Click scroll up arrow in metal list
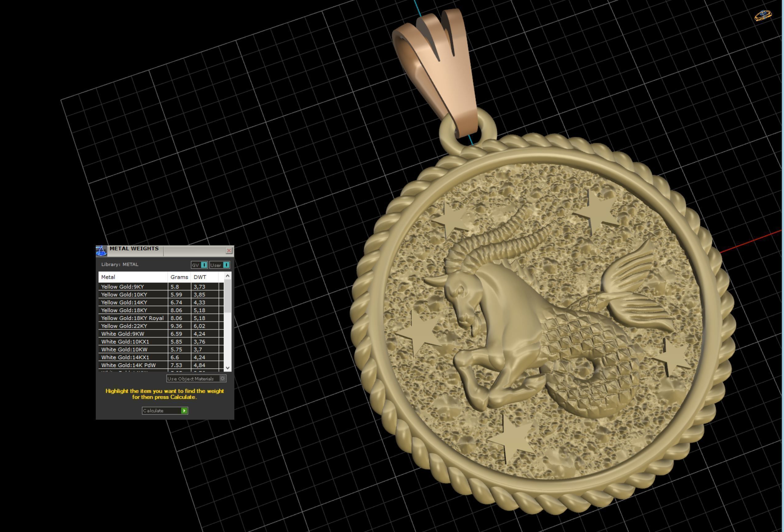784x532 pixels. pos(228,276)
